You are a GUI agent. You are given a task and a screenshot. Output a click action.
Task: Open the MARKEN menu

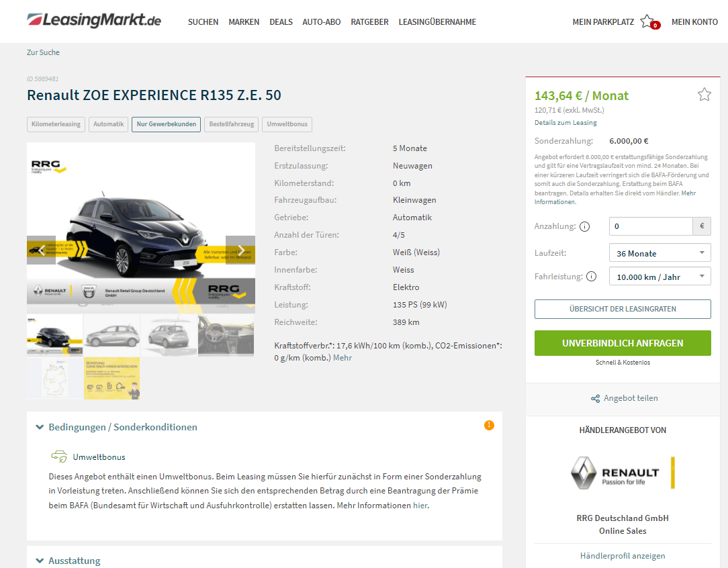tap(244, 21)
